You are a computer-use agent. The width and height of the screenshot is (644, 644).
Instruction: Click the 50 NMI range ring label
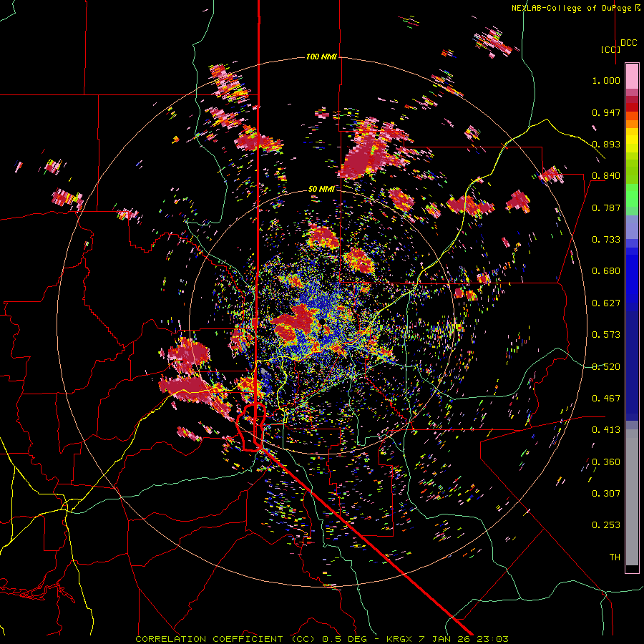321,190
